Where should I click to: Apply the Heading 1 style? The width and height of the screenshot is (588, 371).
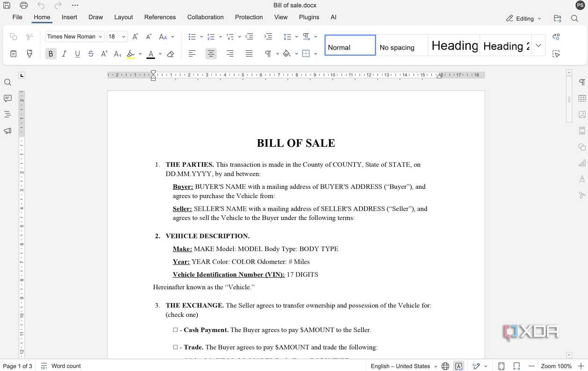[x=454, y=45]
